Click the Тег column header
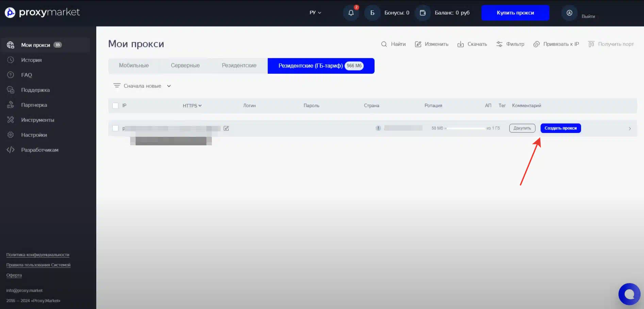This screenshot has width=644, height=309. (x=502, y=105)
